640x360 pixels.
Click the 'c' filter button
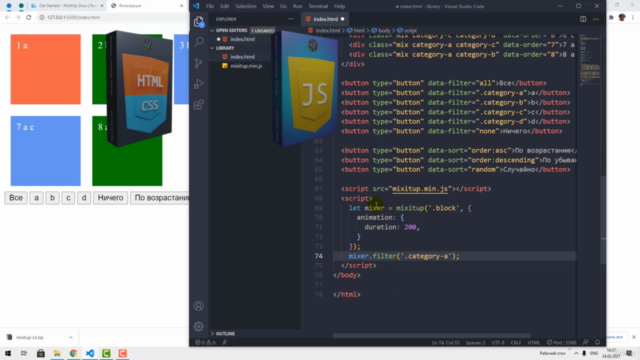pos(68,198)
